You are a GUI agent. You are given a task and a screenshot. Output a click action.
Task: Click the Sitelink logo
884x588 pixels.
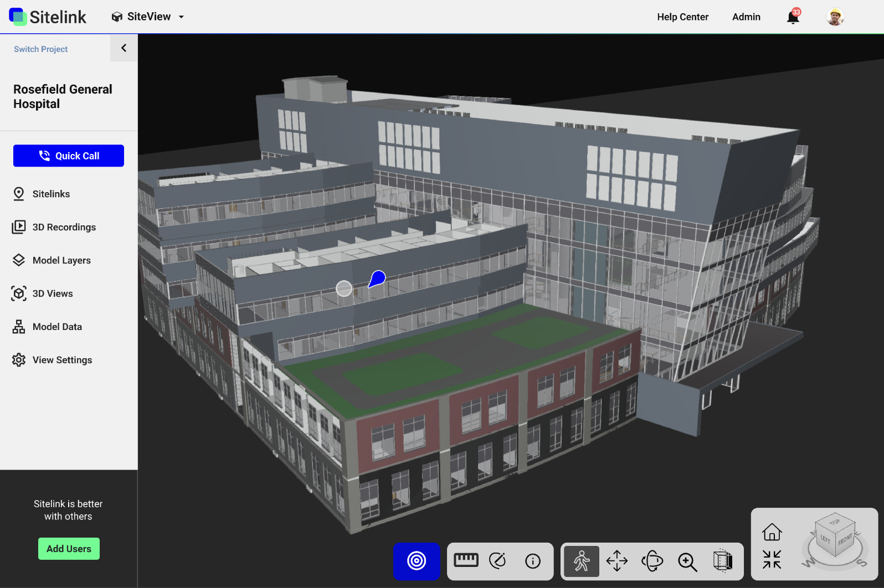tap(48, 17)
